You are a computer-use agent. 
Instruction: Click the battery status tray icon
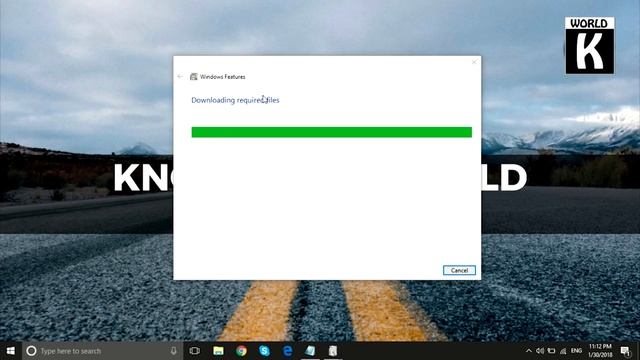tap(551, 351)
